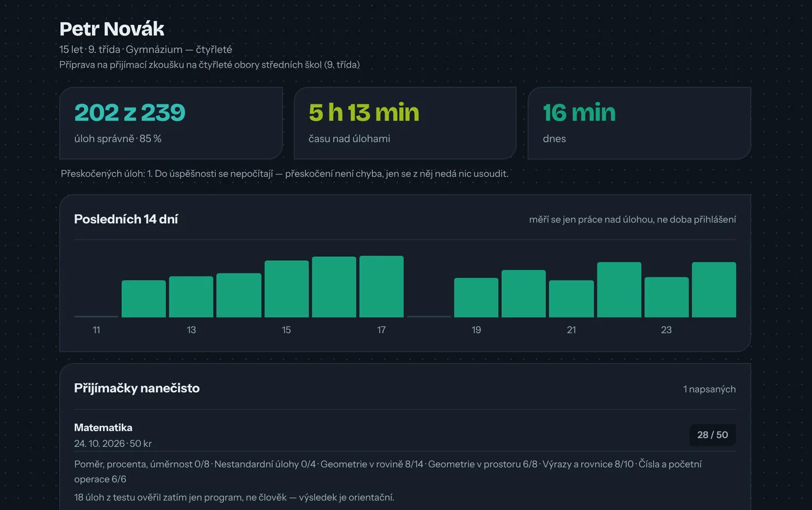The width and height of the screenshot is (812, 510).
Task: Open the '16 min' today card
Action: [x=639, y=123]
